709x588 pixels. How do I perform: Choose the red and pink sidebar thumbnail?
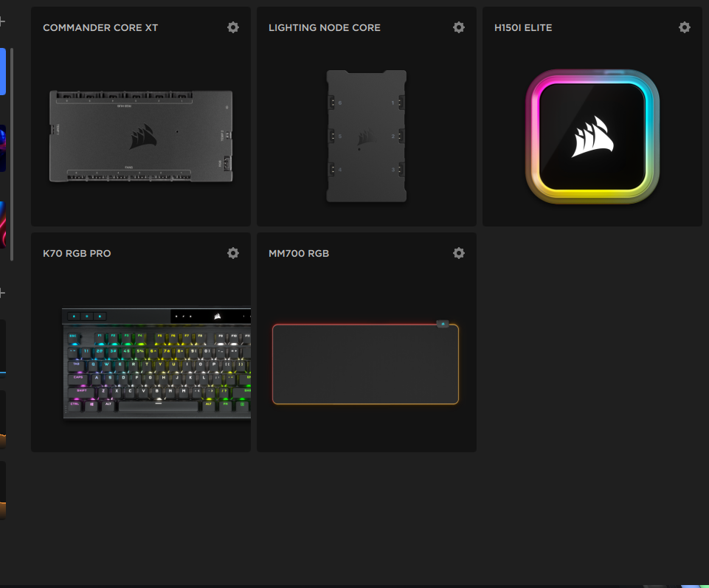3,224
